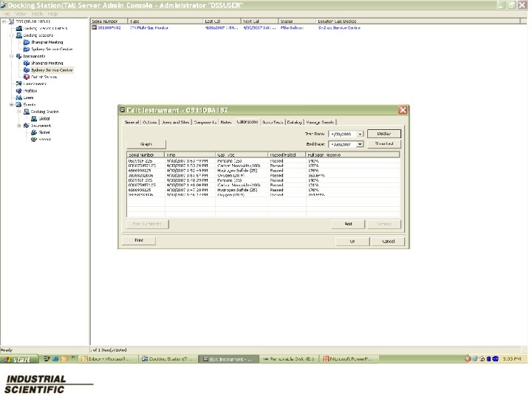Click Global icon under Instrument events
Viewport: 532px width, 399px height.
pyautogui.click(x=34, y=133)
